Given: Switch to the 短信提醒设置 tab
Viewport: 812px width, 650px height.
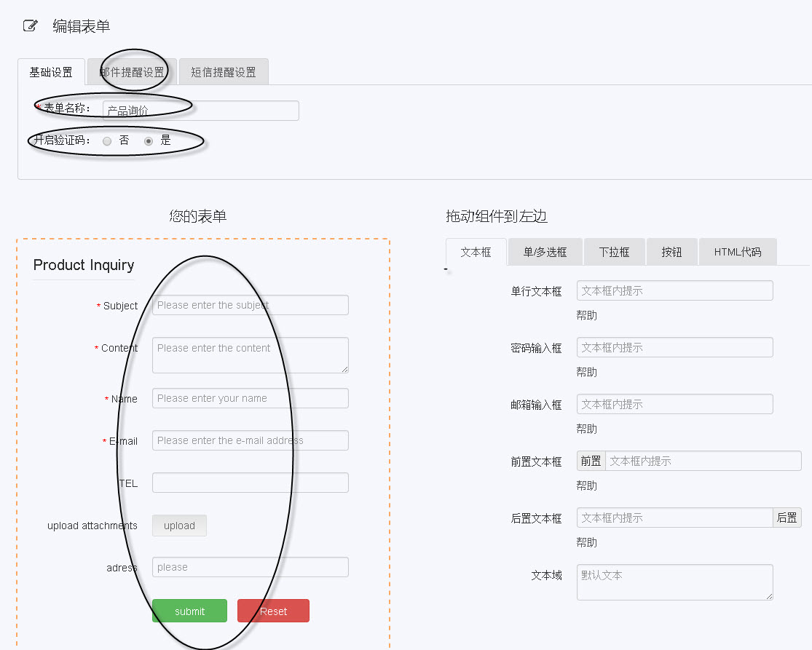Looking at the screenshot, I should pyautogui.click(x=223, y=71).
